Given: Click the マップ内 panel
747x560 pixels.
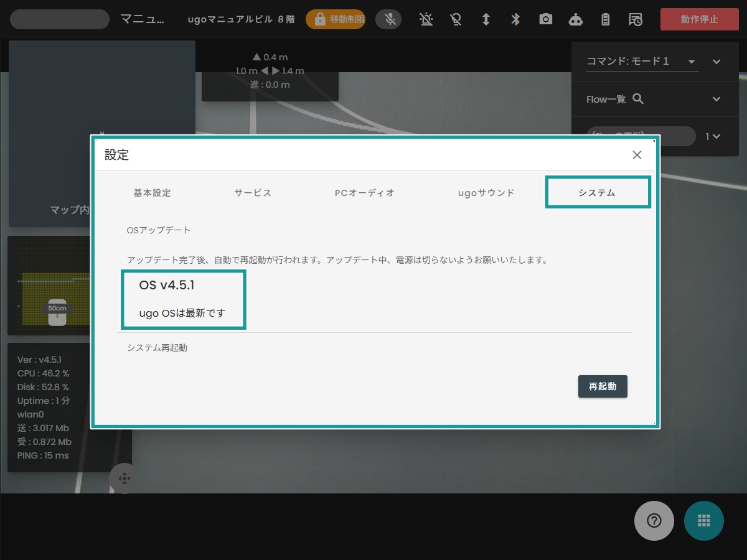Looking at the screenshot, I should coord(102,134).
